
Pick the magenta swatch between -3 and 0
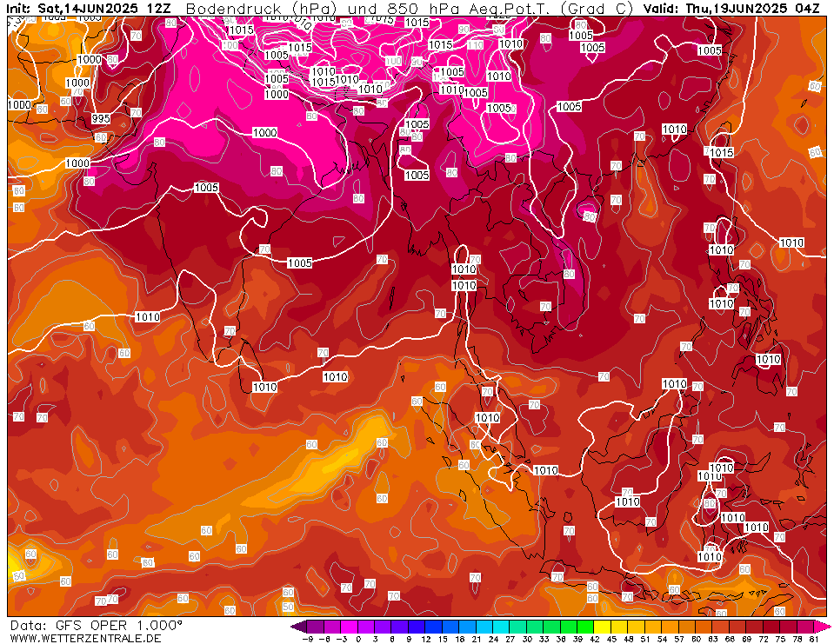[350, 626]
